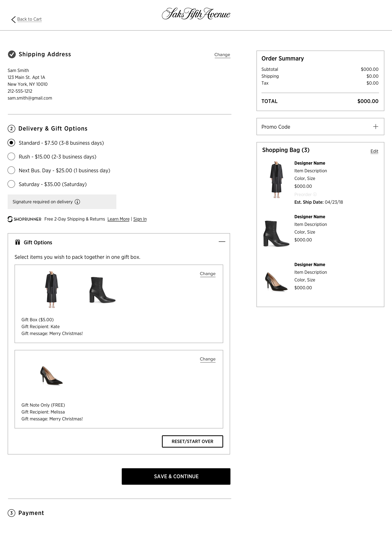
Task: Click the ShopRunner logo icon
Action: [x=10, y=219]
